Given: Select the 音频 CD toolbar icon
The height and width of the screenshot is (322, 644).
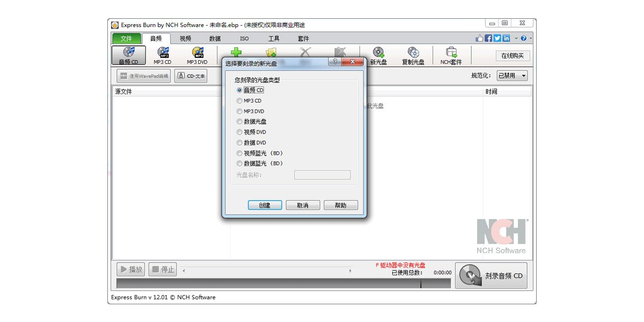Looking at the screenshot, I should click(x=128, y=55).
